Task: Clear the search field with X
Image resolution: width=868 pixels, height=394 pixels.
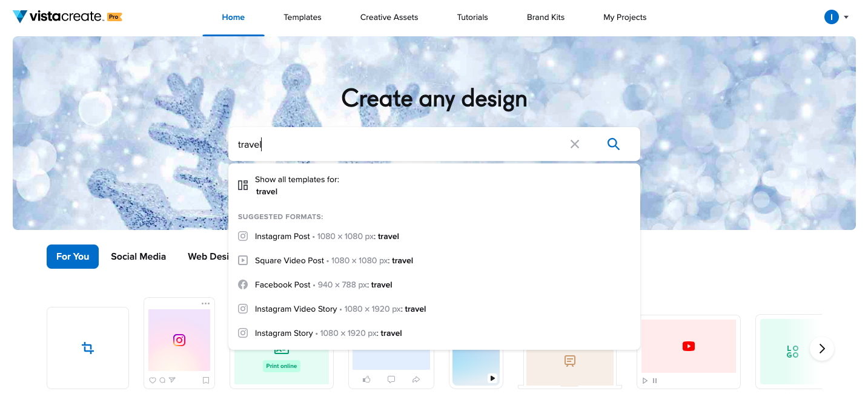Action: [x=574, y=144]
